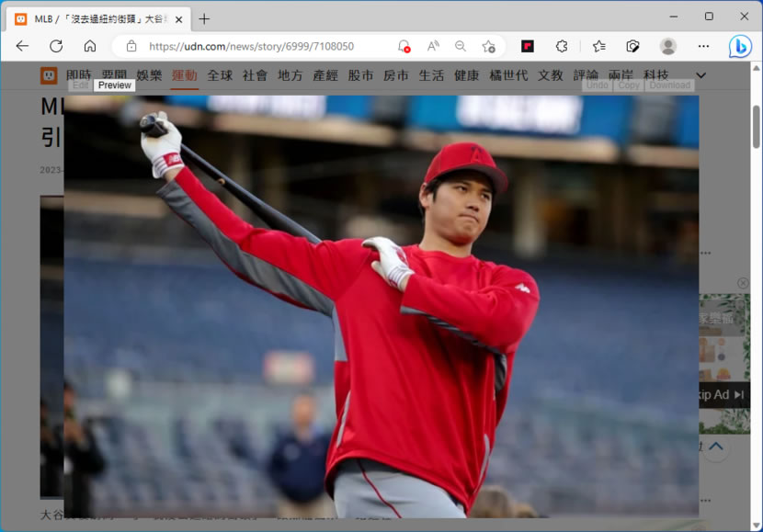View site information lock icon
763x532 pixels.
tap(131, 46)
